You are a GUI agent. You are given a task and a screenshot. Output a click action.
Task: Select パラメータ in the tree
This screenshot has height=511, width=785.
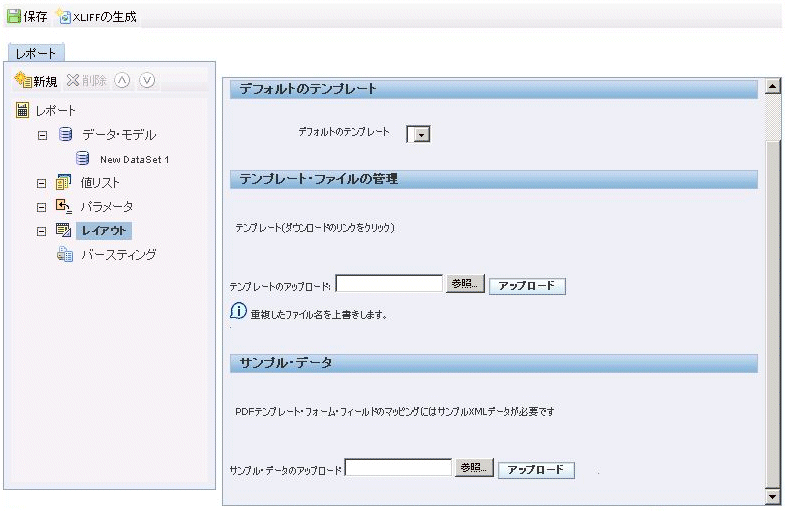point(107,207)
